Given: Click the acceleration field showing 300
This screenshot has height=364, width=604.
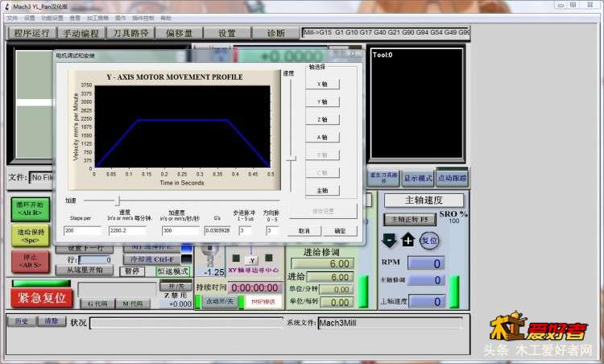Looking at the screenshot, I should 180,230.
